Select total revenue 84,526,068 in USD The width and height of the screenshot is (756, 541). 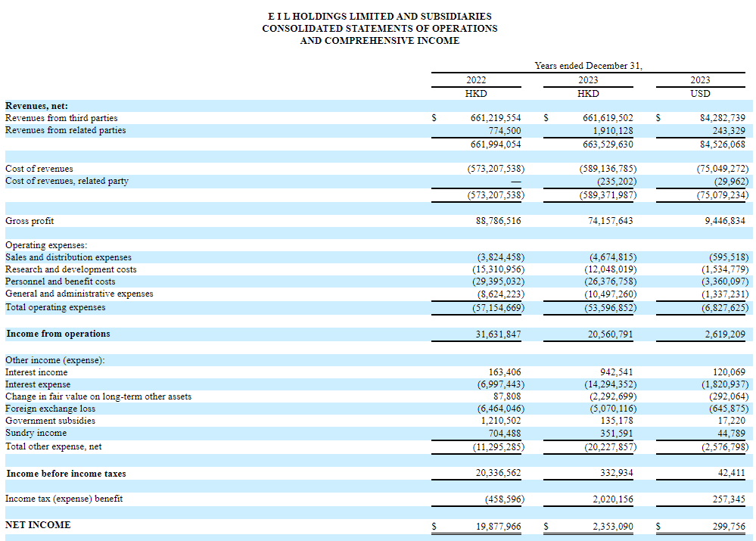(722, 145)
